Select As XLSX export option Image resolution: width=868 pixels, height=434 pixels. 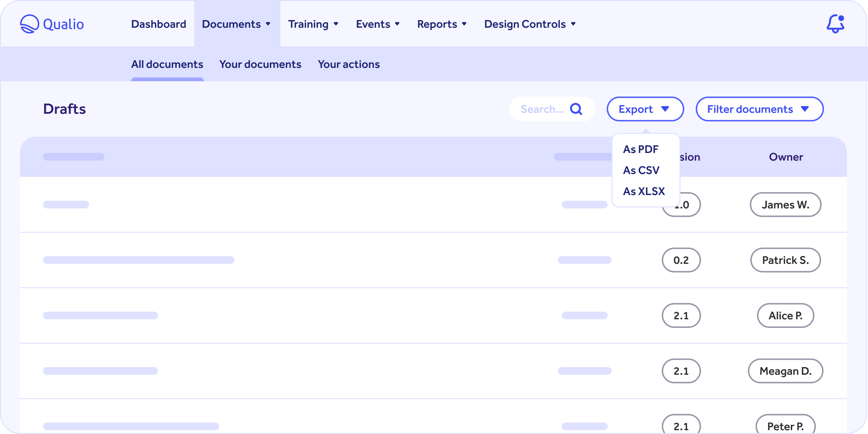coord(644,191)
